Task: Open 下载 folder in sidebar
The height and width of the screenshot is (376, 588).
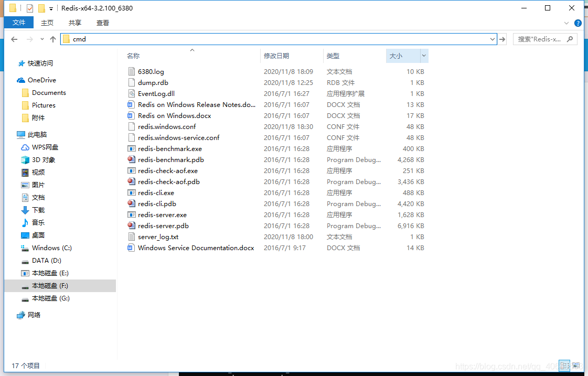Action: point(38,210)
